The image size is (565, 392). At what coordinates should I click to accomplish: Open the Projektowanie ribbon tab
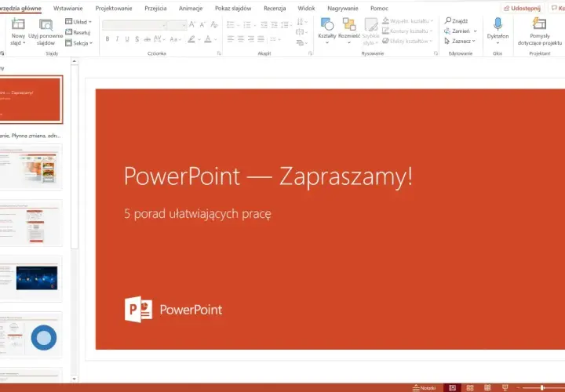point(114,8)
